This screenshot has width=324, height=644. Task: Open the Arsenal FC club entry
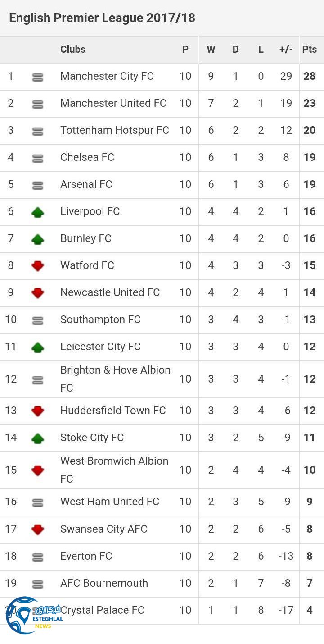click(86, 184)
